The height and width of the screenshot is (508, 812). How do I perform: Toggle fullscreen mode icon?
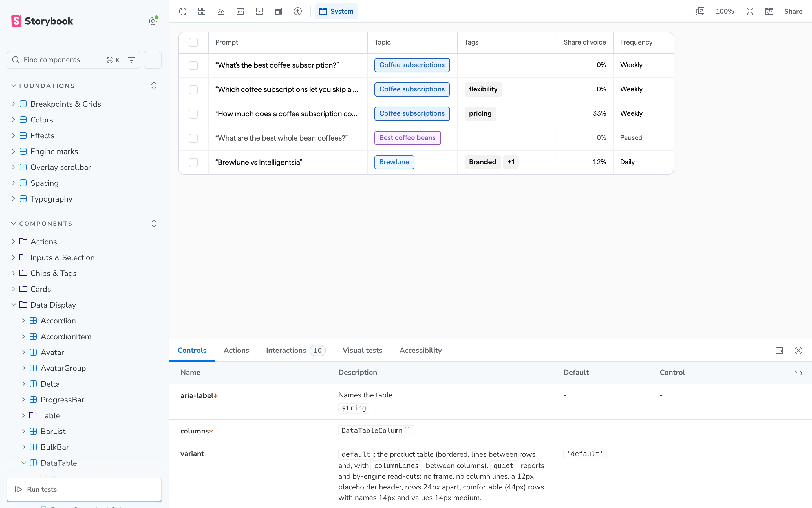point(750,11)
